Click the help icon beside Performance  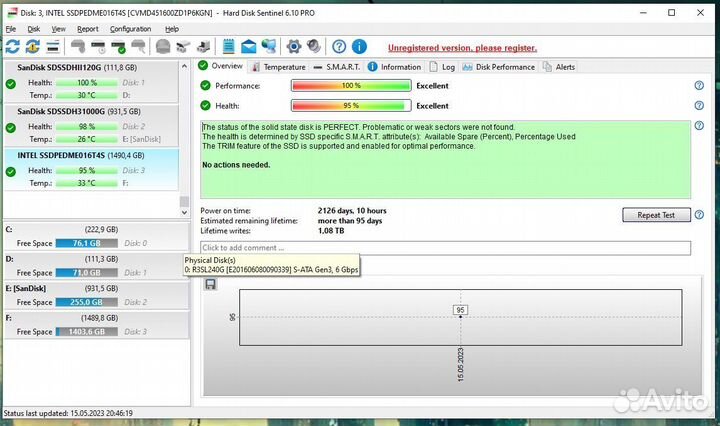pos(699,85)
